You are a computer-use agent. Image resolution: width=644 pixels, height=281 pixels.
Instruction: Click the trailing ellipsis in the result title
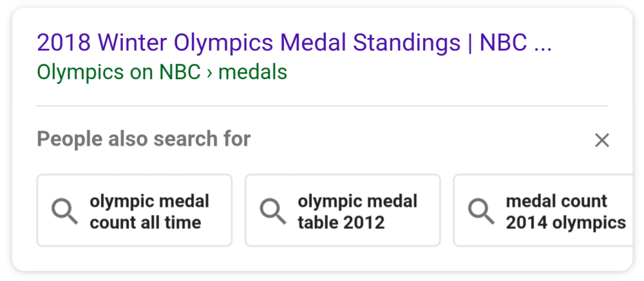click(543, 43)
